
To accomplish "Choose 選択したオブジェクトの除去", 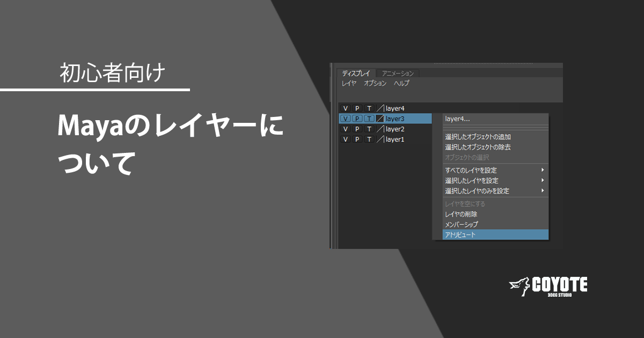I will pos(495,147).
